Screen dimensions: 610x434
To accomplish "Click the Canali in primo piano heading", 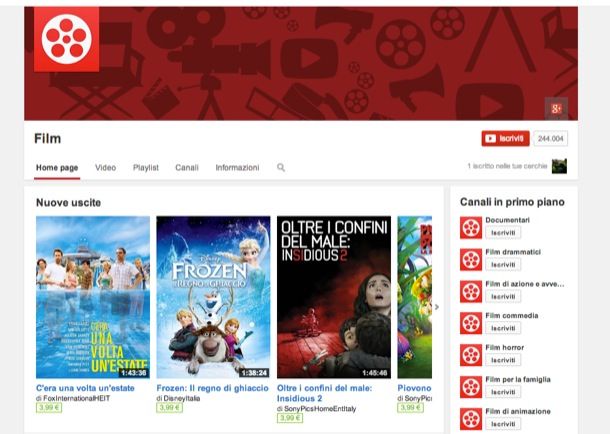I will (512, 202).
